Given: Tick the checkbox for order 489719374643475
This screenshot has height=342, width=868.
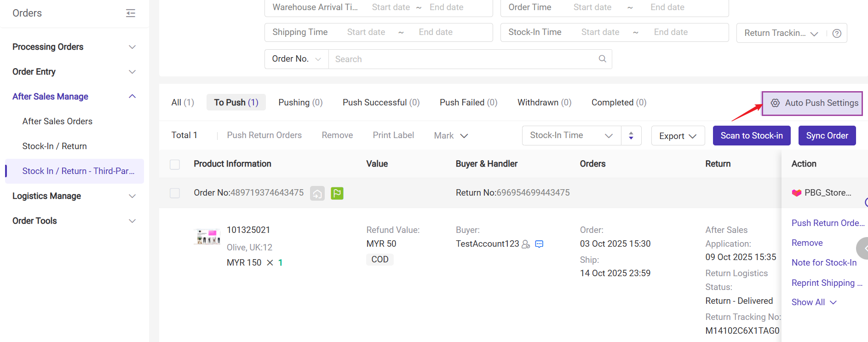Looking at the screenshot, I should point(175,193).
